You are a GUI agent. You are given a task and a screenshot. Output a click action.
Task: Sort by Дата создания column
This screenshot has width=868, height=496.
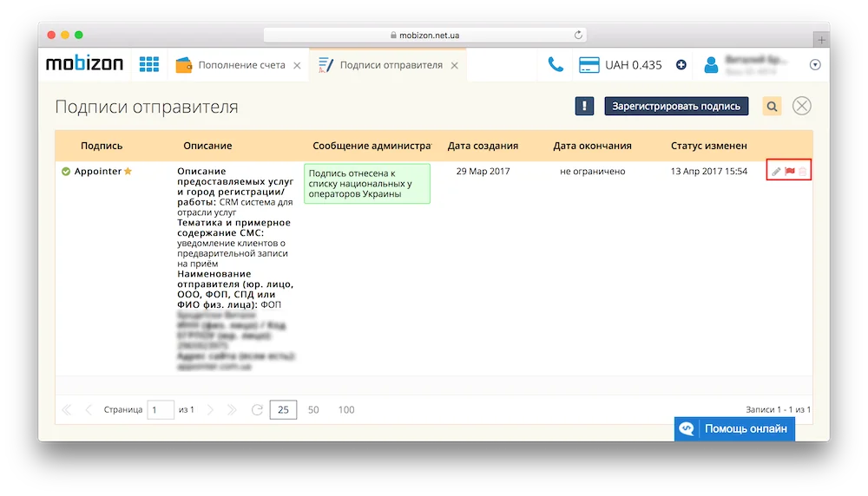point(483,146)
